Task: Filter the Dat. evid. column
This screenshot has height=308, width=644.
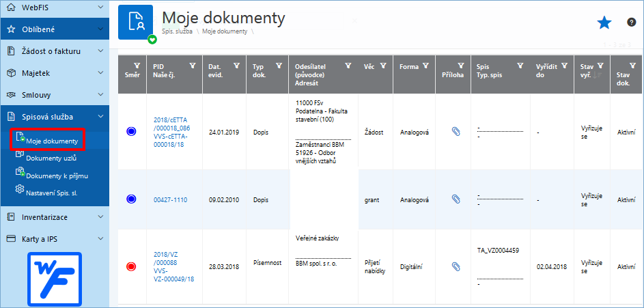Action: [236, 66]
